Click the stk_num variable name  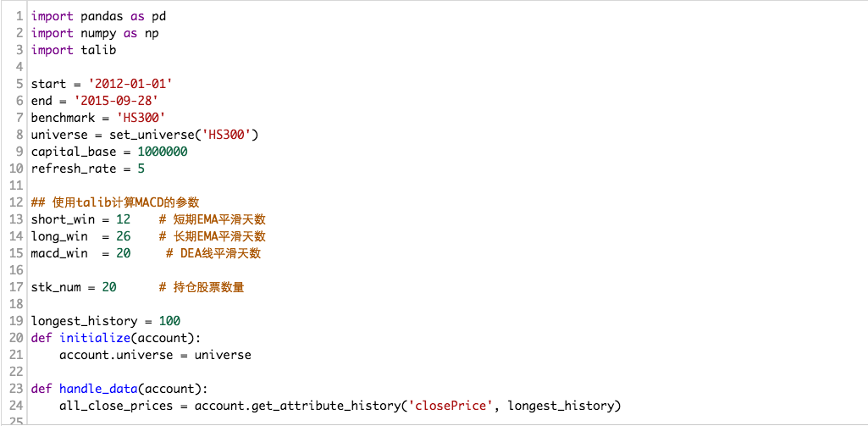pos(56,287)
